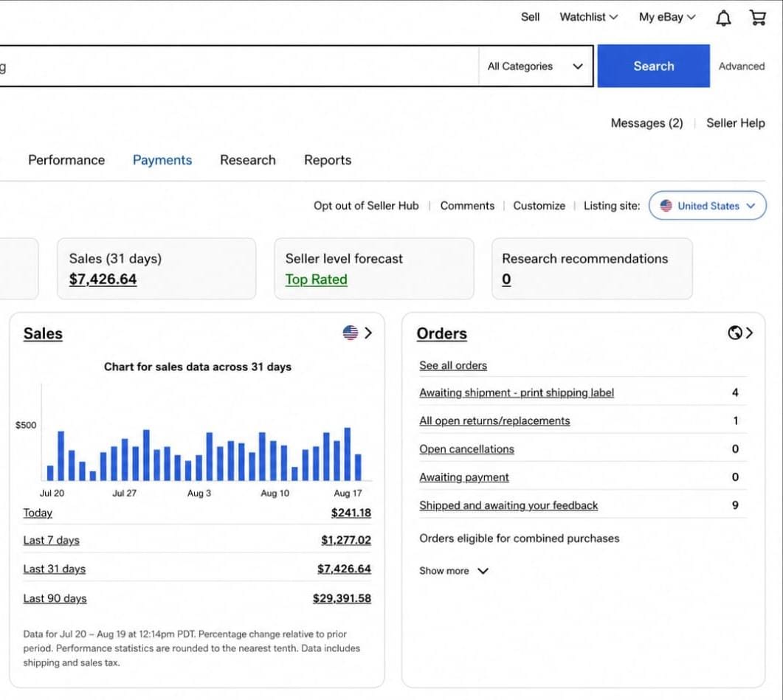Open the United States listing site dropdown
Image resolution: width=783 pixels, height=700 pixels.
(x=708, y=206)
